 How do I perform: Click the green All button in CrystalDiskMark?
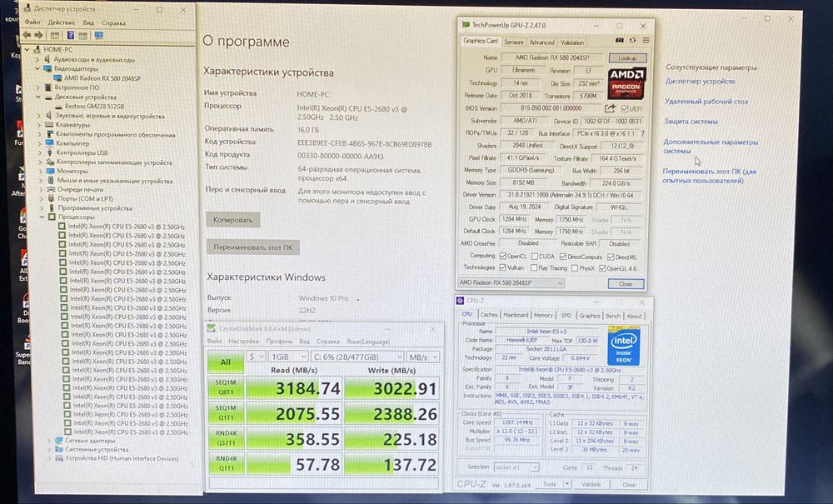(x=225, y=362)
